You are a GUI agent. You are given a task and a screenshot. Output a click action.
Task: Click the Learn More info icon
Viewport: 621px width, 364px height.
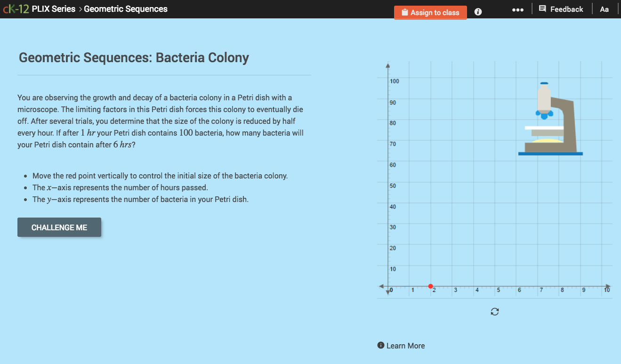point(380,345)
